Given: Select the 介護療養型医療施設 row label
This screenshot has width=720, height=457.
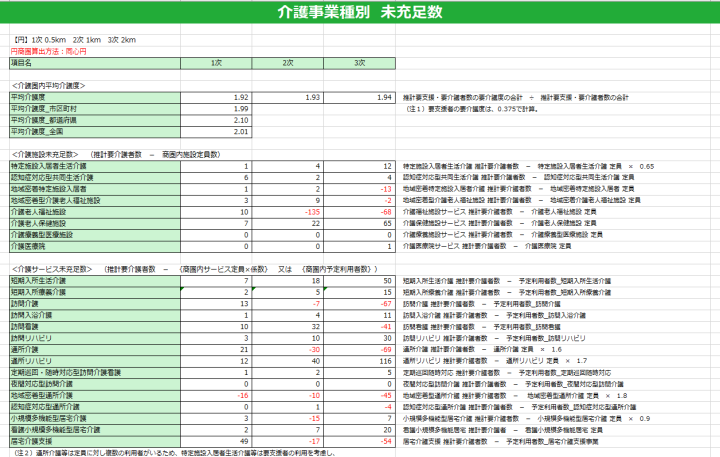Looking at the screenshot, I should (95, 235).
